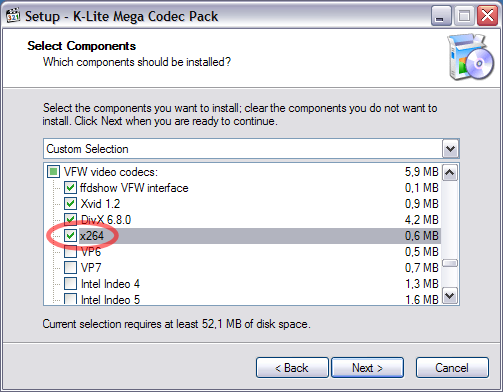Screen dimensions: 503x392
Task: Uncheck the x264 codec checkbox
Action: [x=70, y=236]
